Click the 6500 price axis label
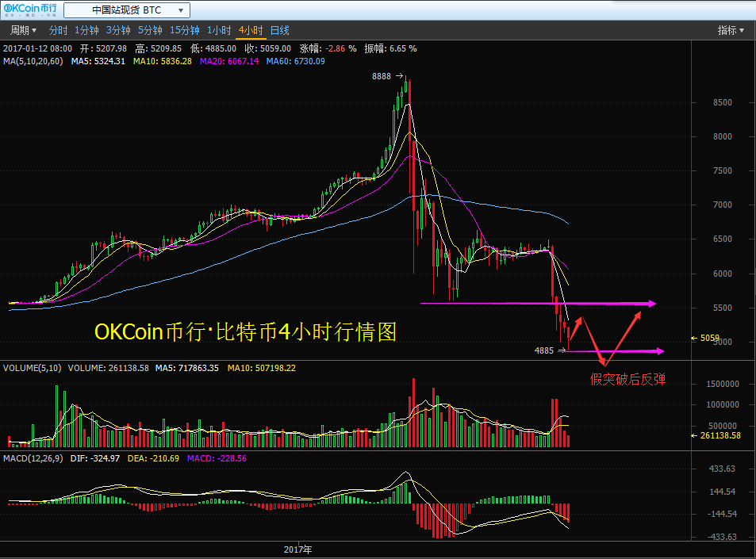 point(722,239)
